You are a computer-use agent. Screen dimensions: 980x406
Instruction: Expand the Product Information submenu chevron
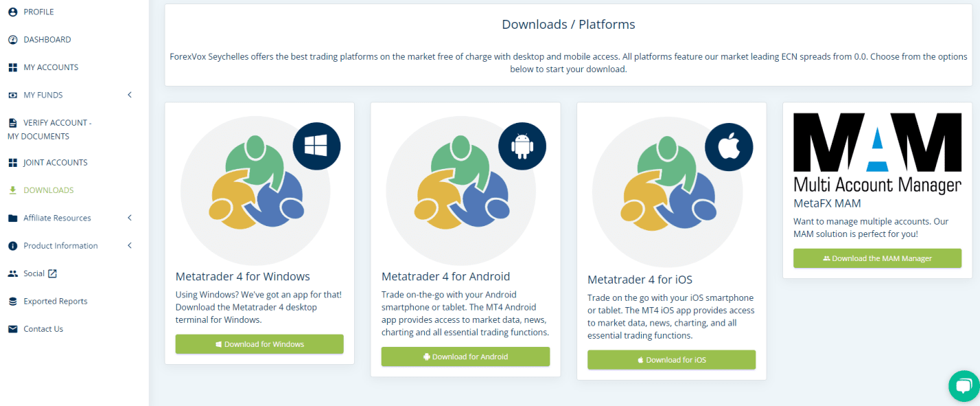pyautogui.click(x=130, y=245)
